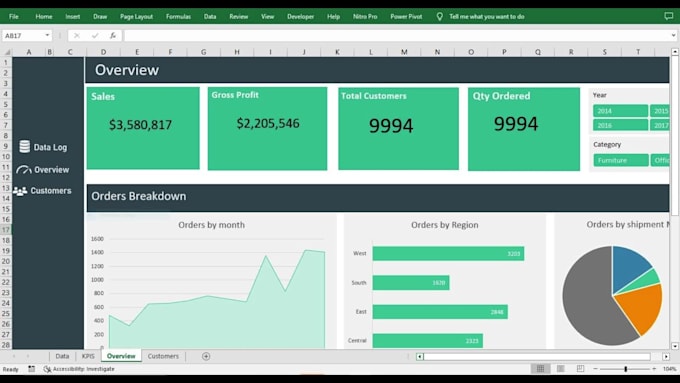Open the comments icon in ribbon corner
The image size is (680, 383).
click(668, 16)
